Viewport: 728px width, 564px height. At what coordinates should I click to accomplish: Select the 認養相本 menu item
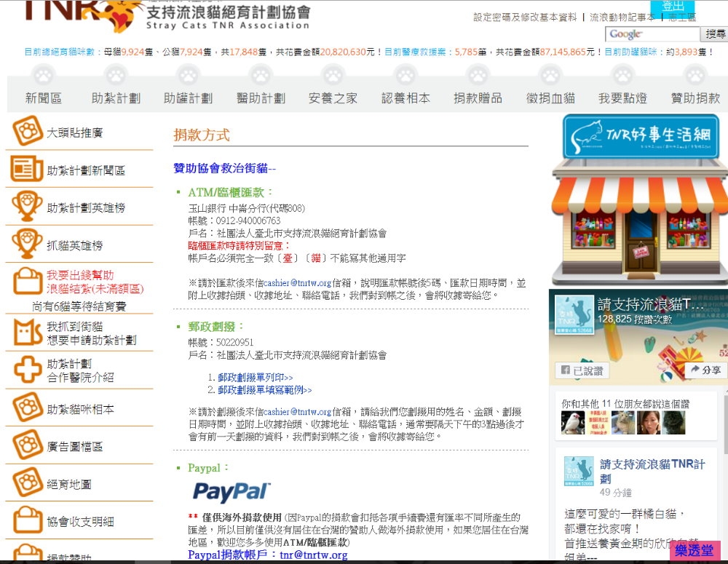click(x=405, y=98)
